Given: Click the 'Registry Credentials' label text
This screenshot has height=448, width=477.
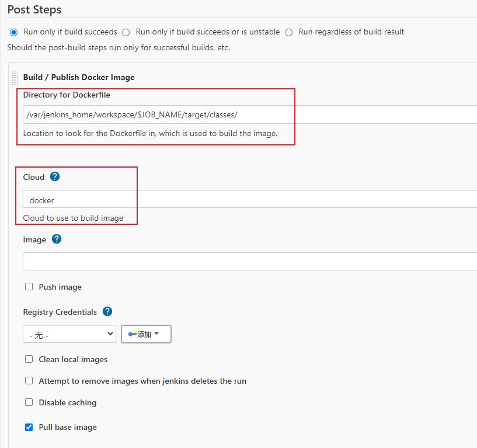Looking at the screenshot, I should [x=60, y=312].
